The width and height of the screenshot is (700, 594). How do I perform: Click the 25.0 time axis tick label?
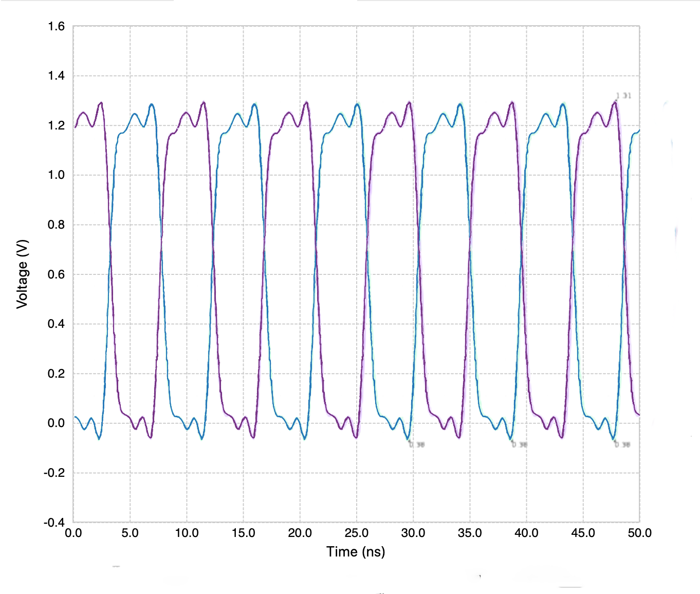click(357, 533)
